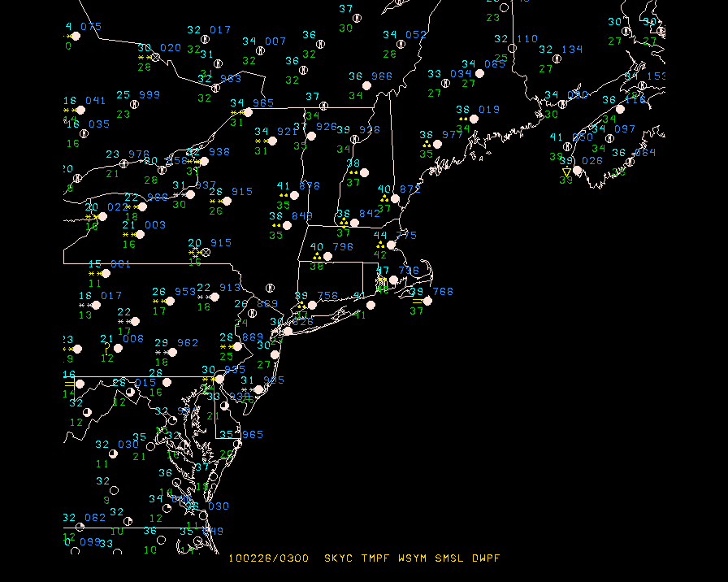Pick the open station circle beside 082
The image size is (728, 582).
80,527
